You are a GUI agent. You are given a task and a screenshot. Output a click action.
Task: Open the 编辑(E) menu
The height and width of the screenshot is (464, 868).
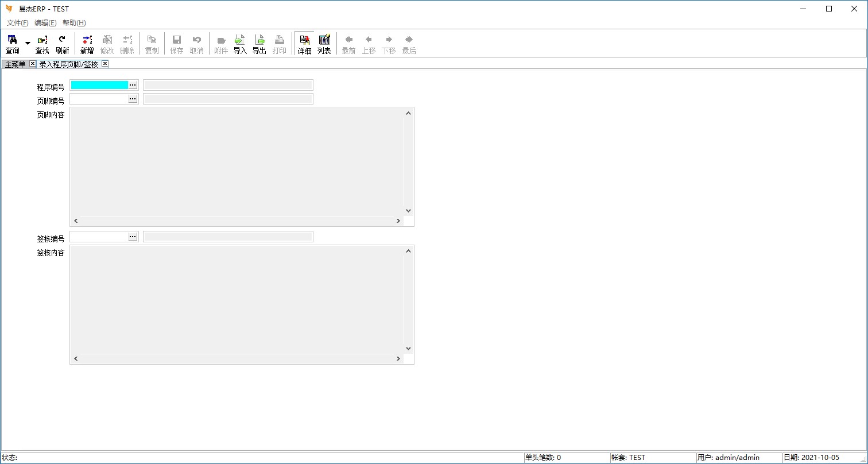(x=45, y=23)
